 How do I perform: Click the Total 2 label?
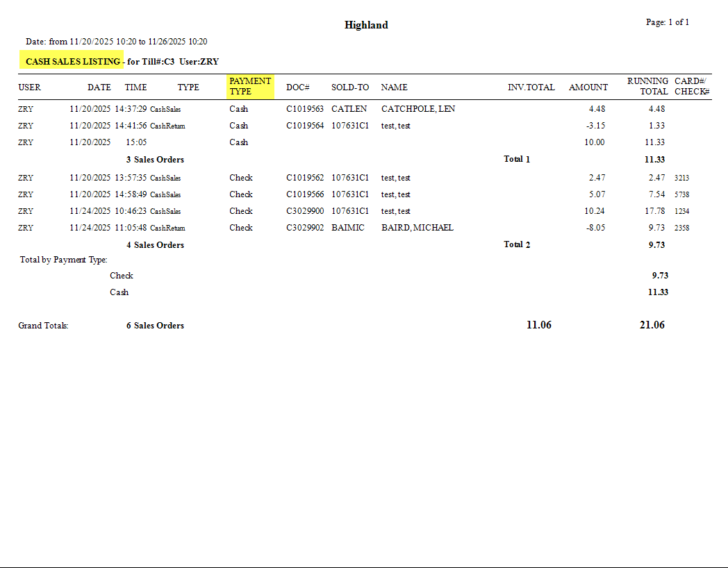pyautogui.click(x=517, y=244)
